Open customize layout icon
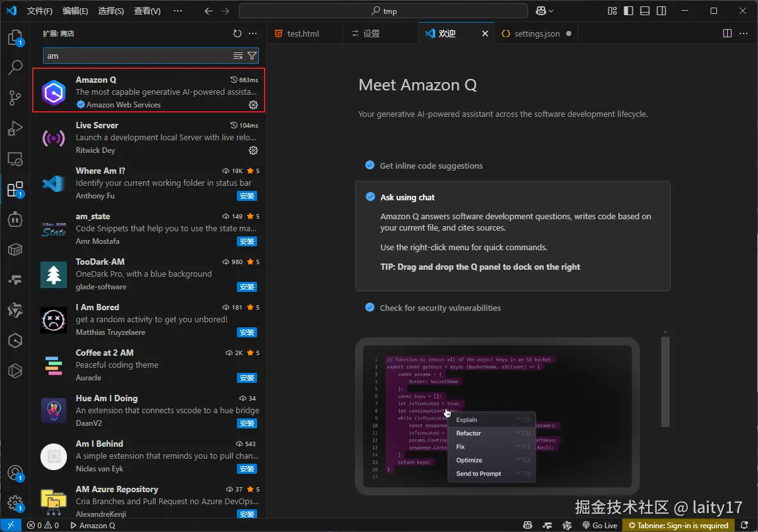This screenshot has height=532, width=758. pyautogui.click(x=612, y=11)
